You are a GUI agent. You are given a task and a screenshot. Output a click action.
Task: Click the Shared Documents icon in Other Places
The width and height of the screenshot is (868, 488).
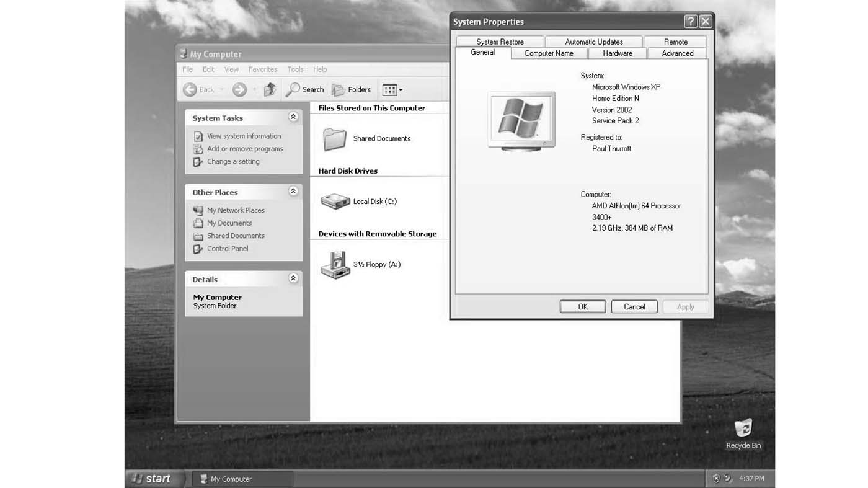pos(198,236)
